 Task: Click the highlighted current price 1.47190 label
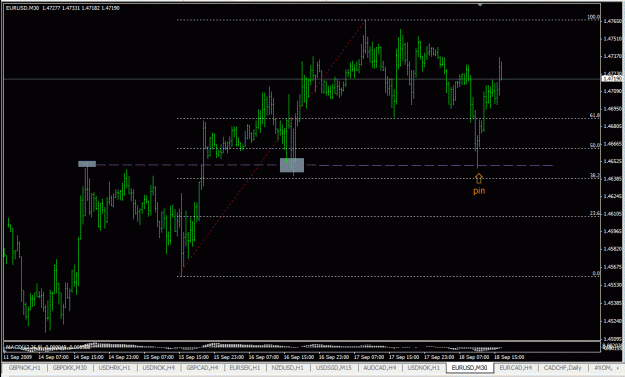coord(613,79)
